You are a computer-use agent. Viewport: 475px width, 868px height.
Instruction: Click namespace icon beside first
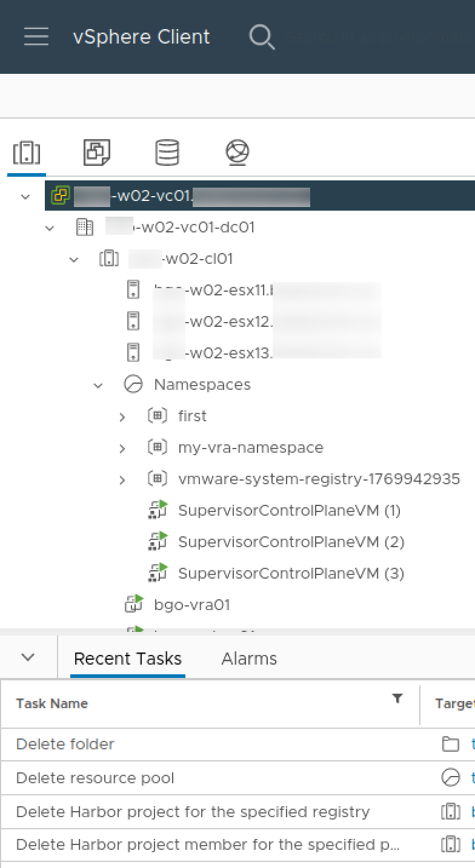(x=158, y=415)
